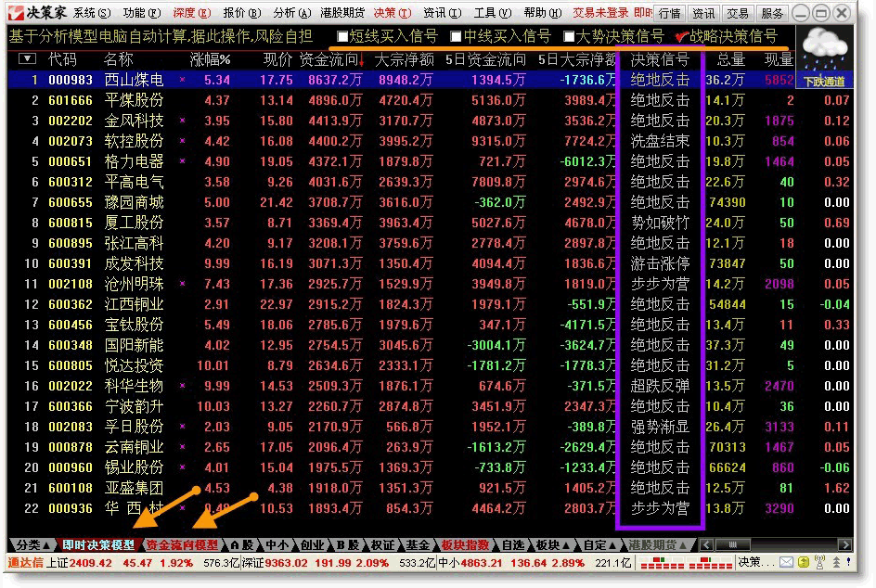
Task: Click the pink marker beside 格力电器
Action: point(183,161)
